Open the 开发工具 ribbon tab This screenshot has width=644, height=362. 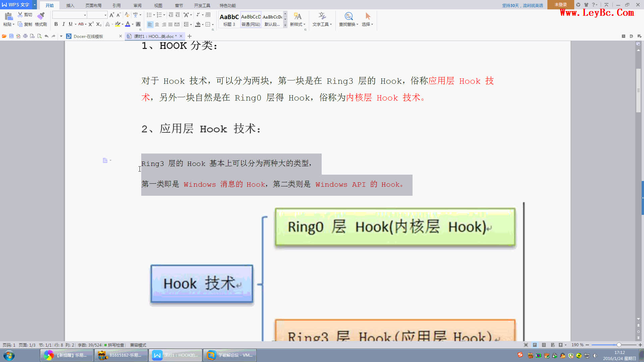[x=202, y=5]
